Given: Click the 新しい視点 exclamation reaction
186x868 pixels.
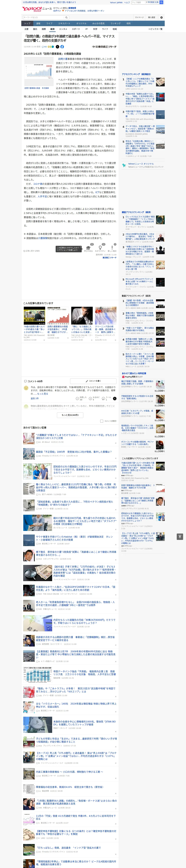Looking at the screenshot, I should [x=112, y=248].
